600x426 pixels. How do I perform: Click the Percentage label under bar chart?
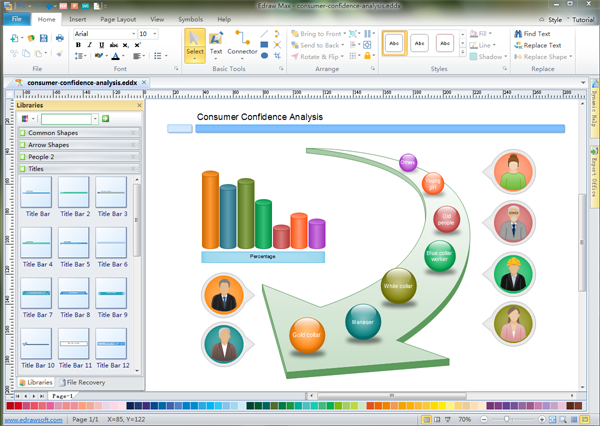(263, 256)
